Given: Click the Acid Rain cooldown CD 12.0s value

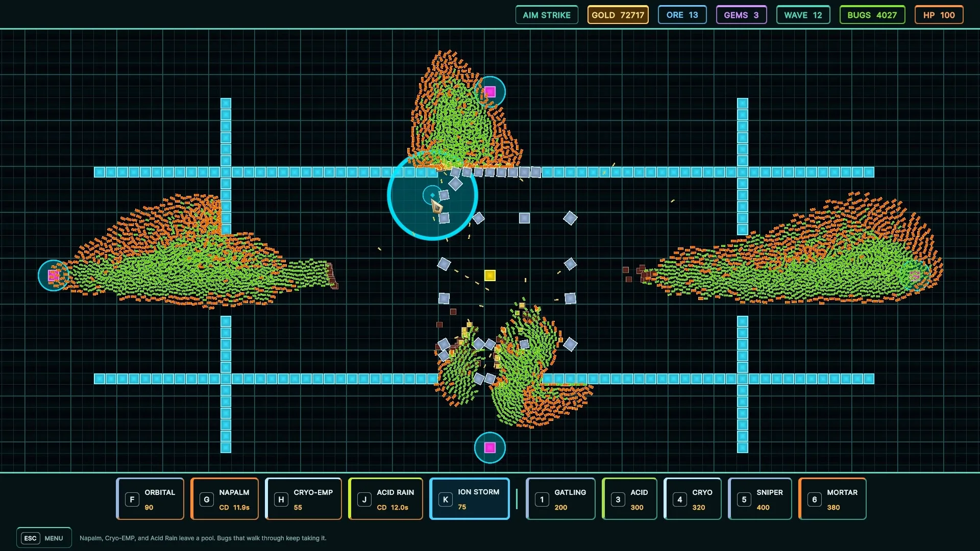Looking at the screenshot, I should 393,507.
